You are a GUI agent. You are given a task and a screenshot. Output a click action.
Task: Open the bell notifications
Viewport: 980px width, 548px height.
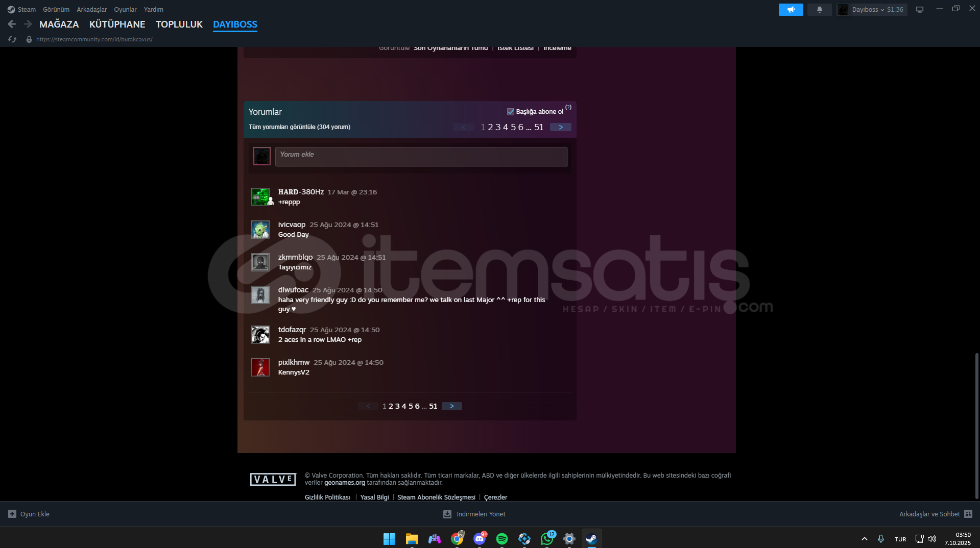coord(820,10)
